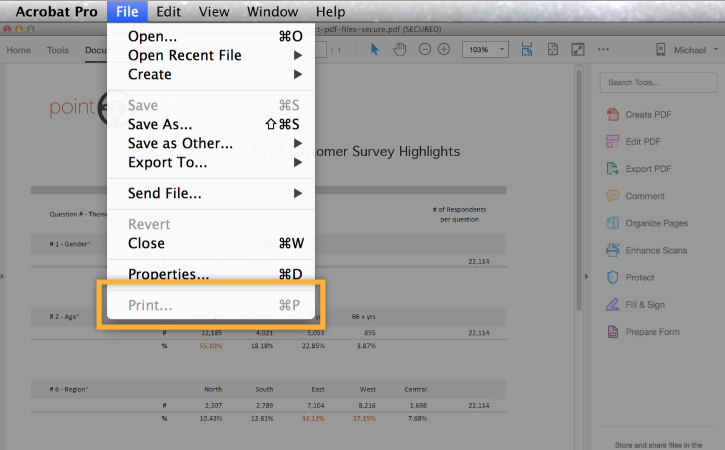Open the Fill & Sign tool
The width and height of the screenshot is (725, 450).
pos(636,305)
